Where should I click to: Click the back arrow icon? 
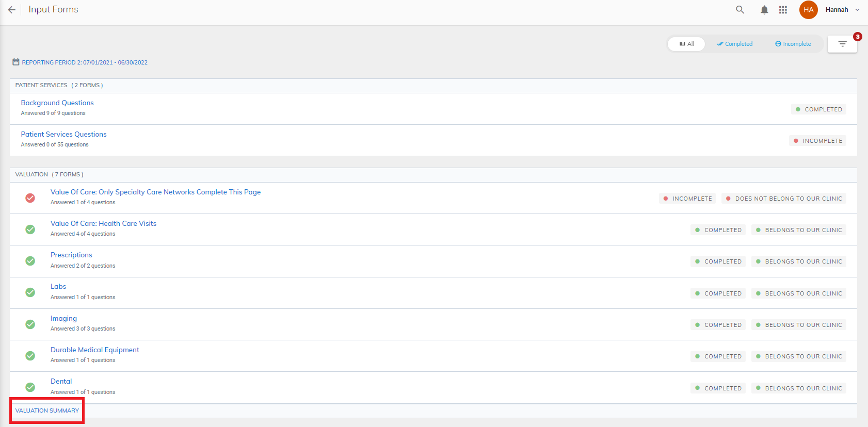coord(11,10)
